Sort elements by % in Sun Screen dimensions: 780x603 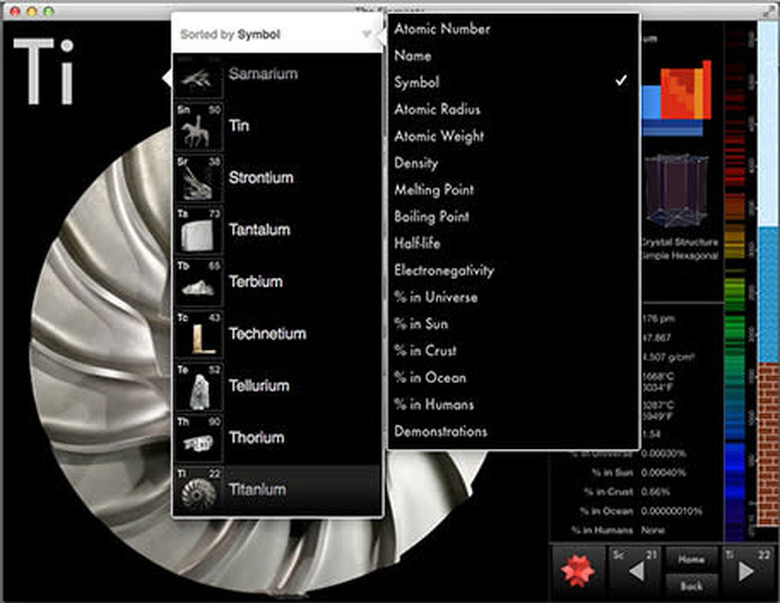point(421,324)
